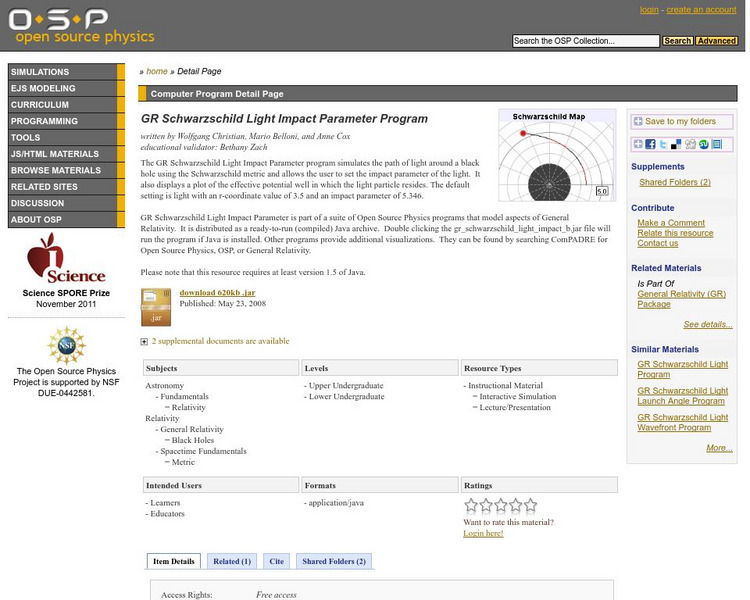Click the .jar file download icon
This screenshot has height=600, width=750.
click(155, 305)
